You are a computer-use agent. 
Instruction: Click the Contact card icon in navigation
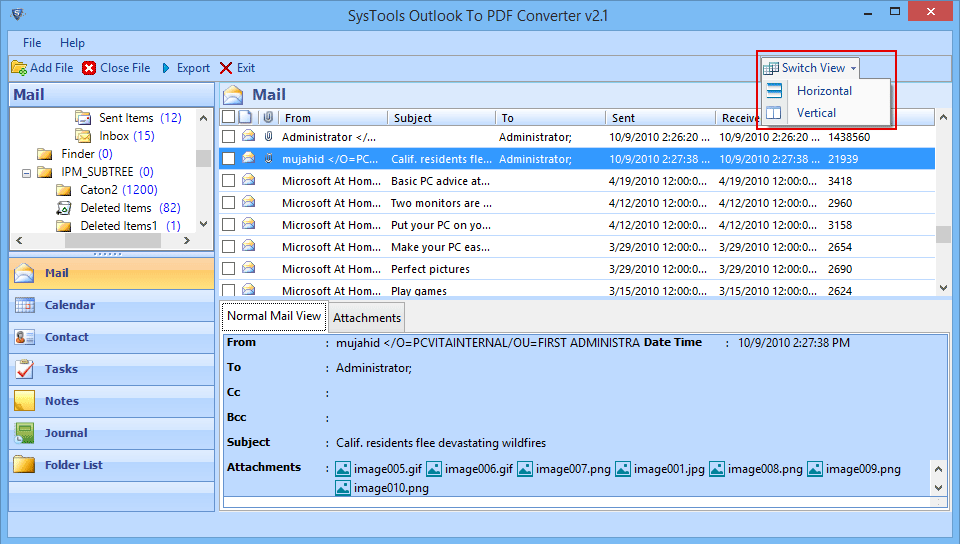click(24, 337)
